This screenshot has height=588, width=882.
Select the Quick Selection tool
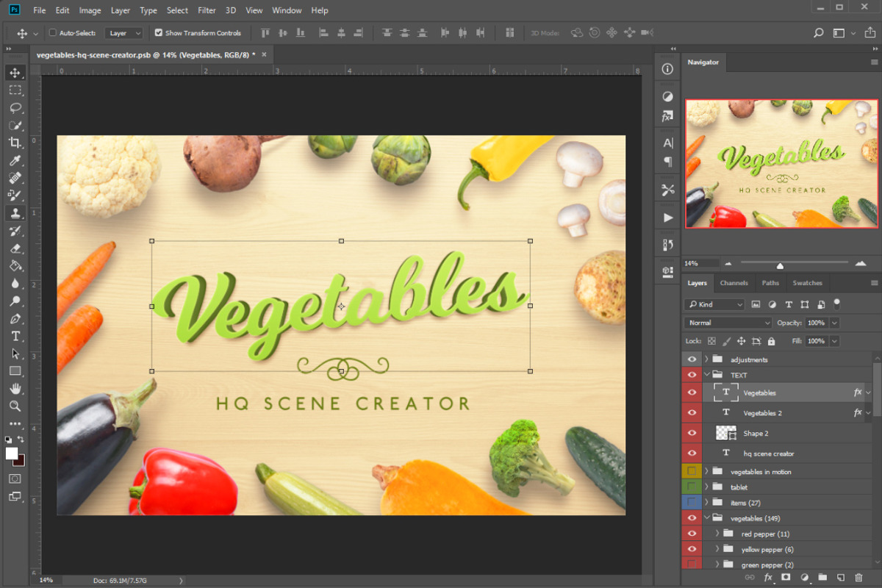pos(15,125)
